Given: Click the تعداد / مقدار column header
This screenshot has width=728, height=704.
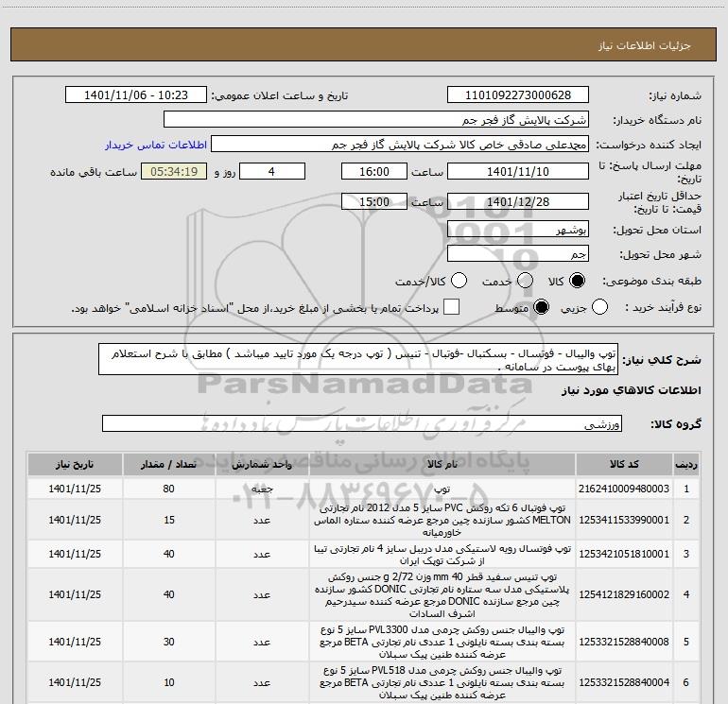Looking at the screenshot, I should click(x=168, y=464).
